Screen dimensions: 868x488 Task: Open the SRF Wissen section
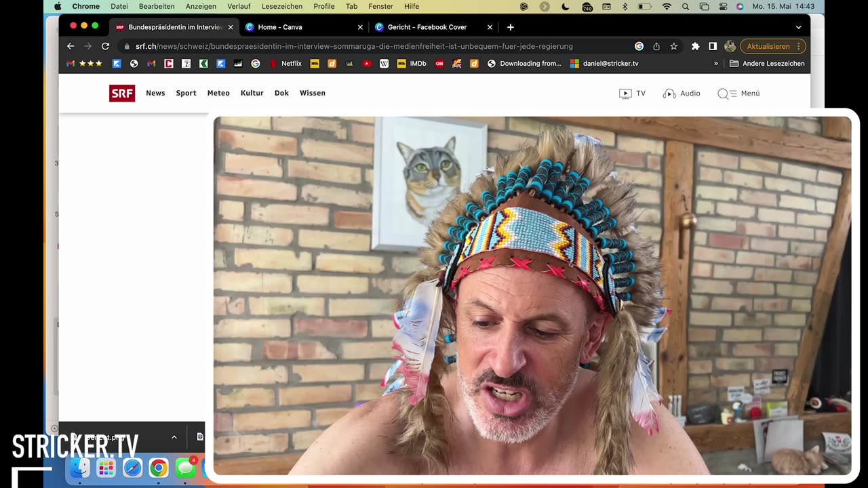[x=313, y=93]
